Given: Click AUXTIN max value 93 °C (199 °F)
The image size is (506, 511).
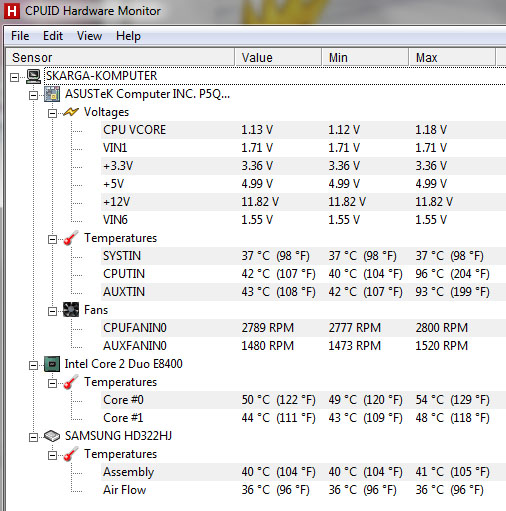Looking at the screenshot, I should point(452,292).
